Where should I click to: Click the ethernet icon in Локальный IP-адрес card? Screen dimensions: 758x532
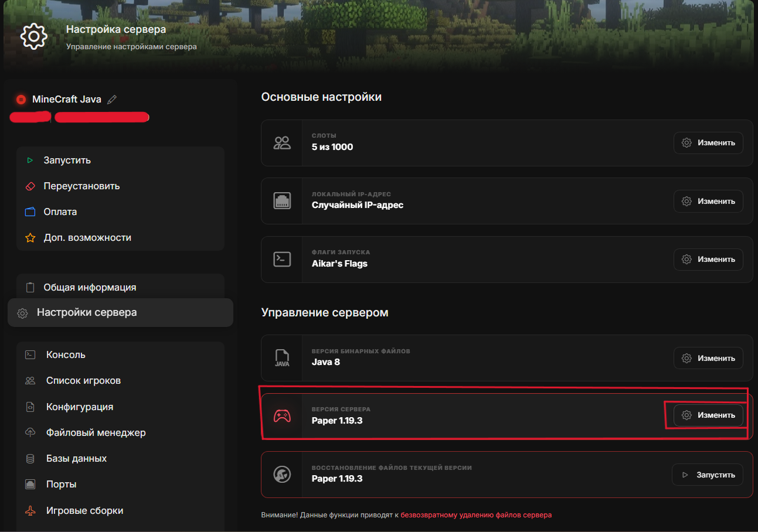(x=282, y=201)
